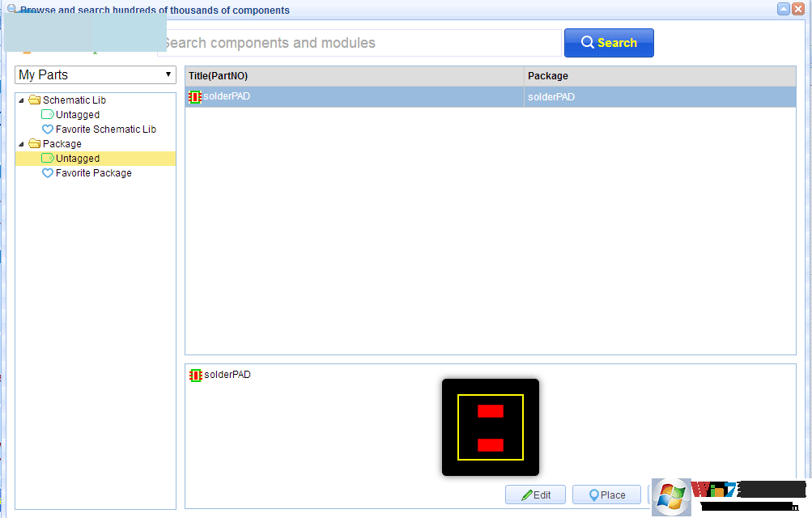This screenshot has height=518, width=812.
Task: Open Favorite Schematic Lib
Action: point(105,129)
